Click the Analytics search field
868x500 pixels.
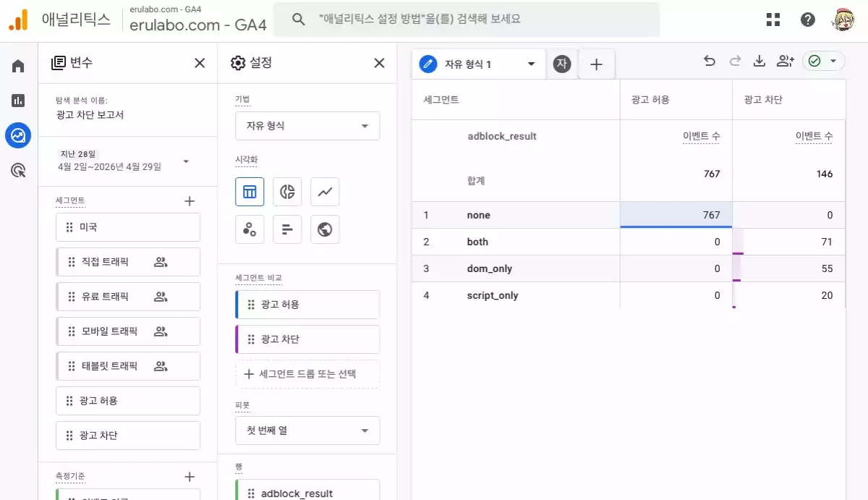[477, 20]
